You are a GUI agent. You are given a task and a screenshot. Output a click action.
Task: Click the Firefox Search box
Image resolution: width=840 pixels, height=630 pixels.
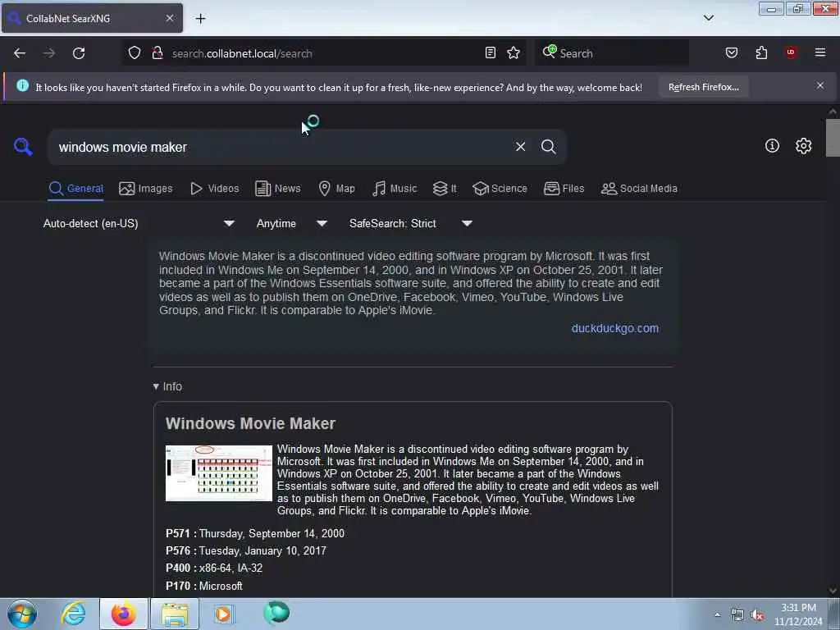pyautogui.click(x=612, y=53)
